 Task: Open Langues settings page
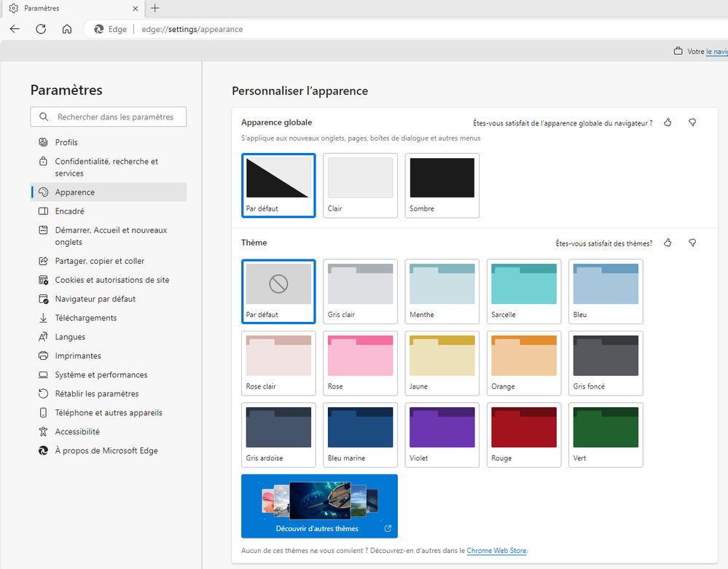(109, 337)
